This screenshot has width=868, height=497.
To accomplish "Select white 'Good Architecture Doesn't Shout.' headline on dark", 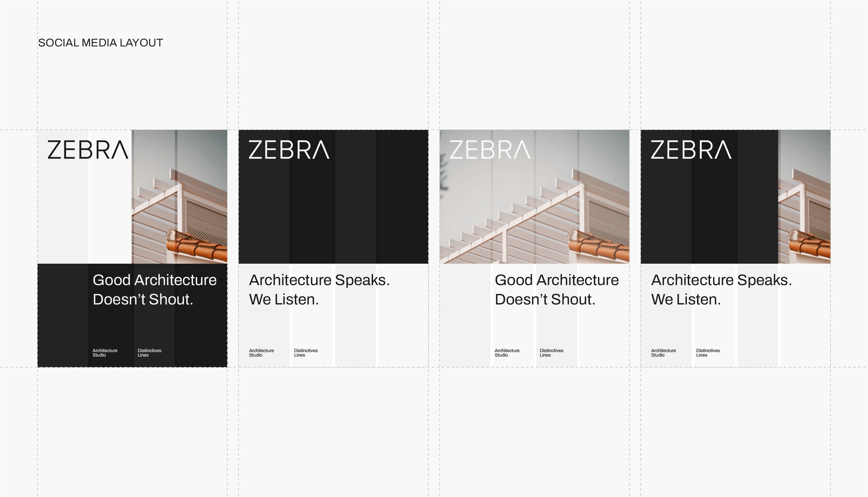I will 154,290.
